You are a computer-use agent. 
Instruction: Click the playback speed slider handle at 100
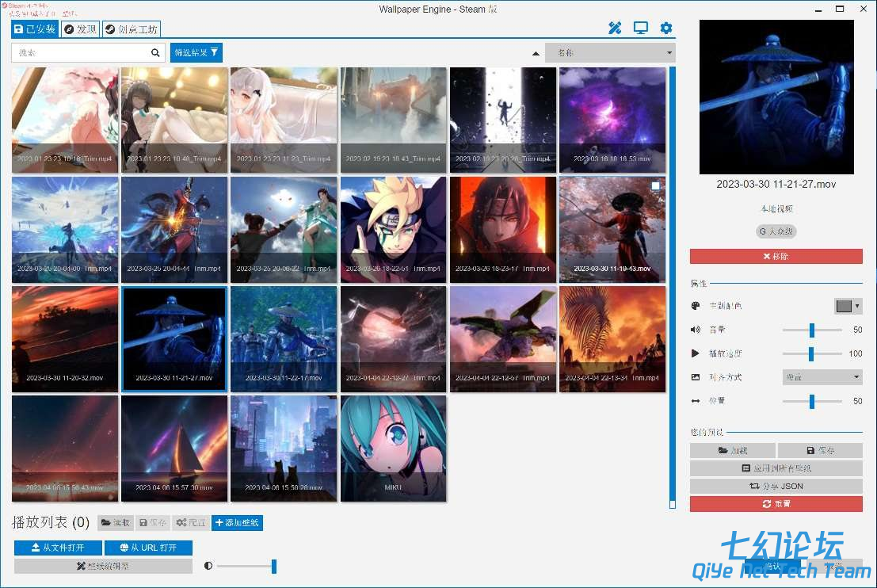point(811,353)
